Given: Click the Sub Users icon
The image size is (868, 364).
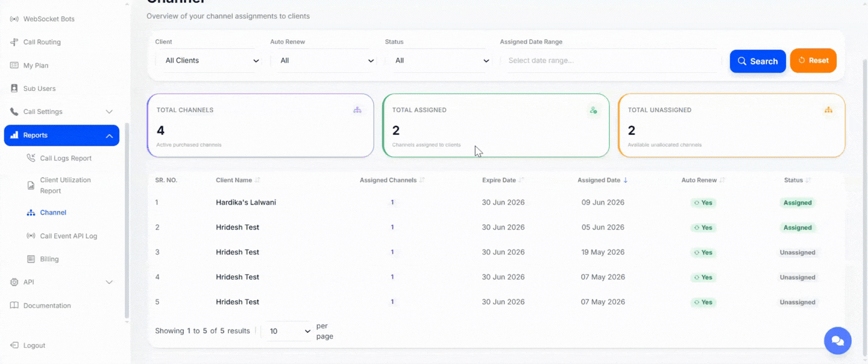Looking at the screenshot, I should tap(14, 89).
